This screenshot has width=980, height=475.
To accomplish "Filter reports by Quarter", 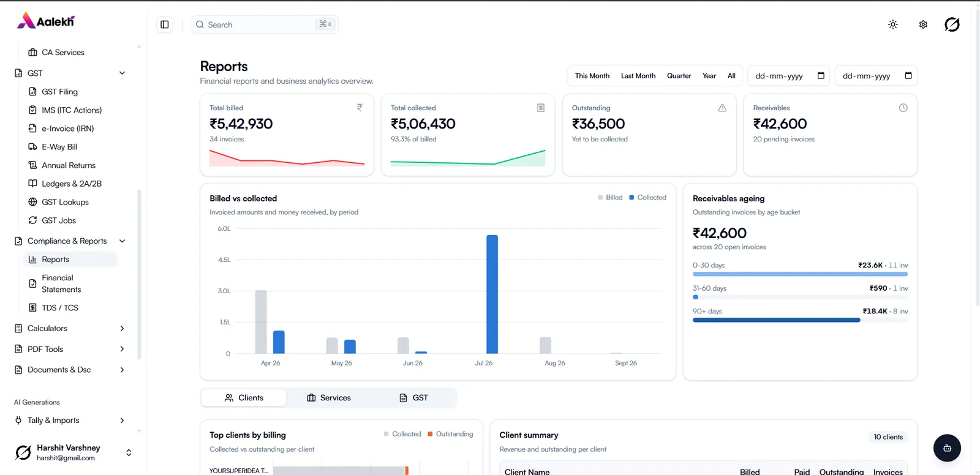I will point(679,76).
